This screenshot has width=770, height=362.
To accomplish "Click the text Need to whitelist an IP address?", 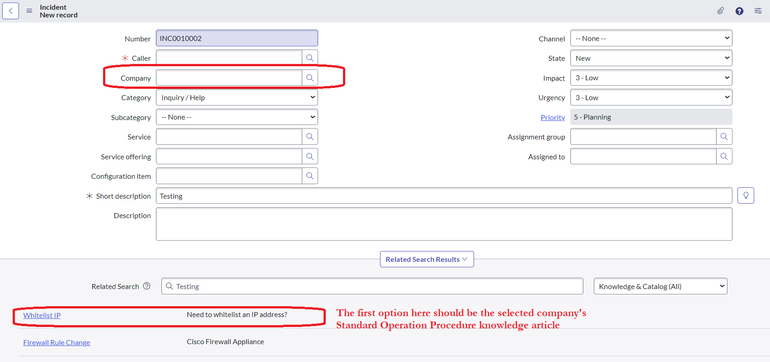I will pos(237,315).
